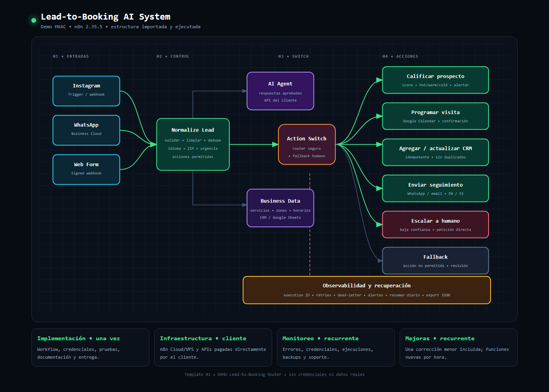Select the Instagram trigger node
Image resolution: width=549 pixels, height=392 pixels.
coord(86,91)
